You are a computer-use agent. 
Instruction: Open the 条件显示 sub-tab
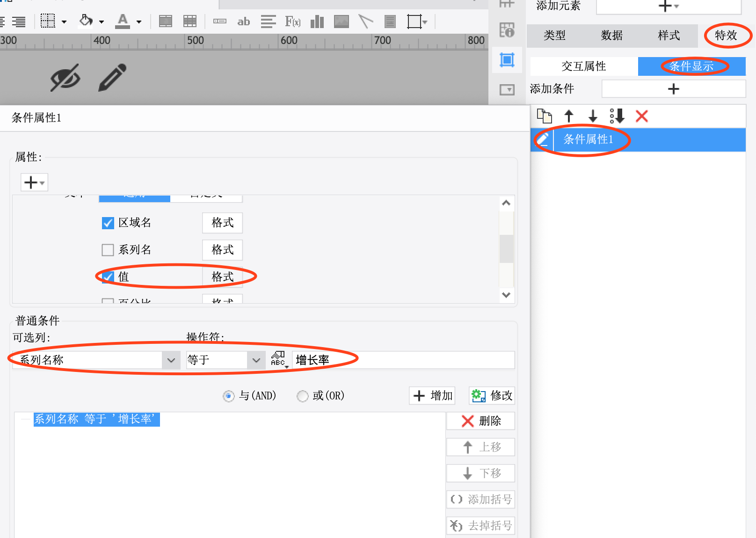[691, 66]
